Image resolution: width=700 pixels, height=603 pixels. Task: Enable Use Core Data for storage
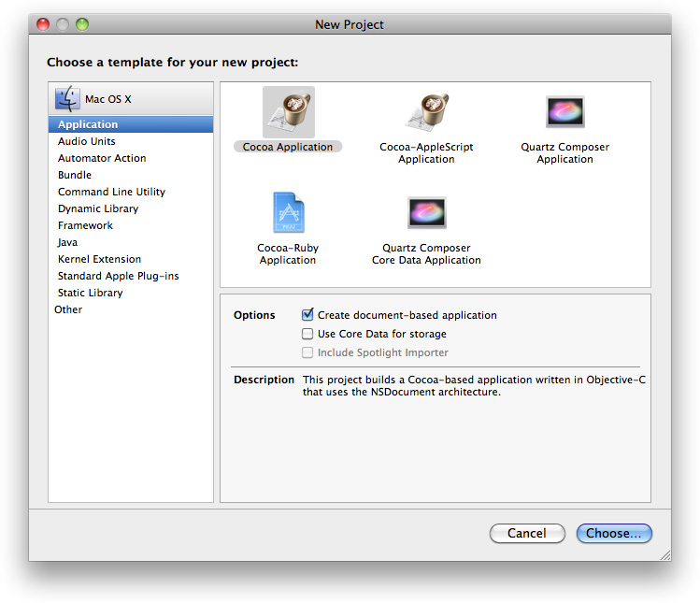pyautogui.click(x=307, y=334)
